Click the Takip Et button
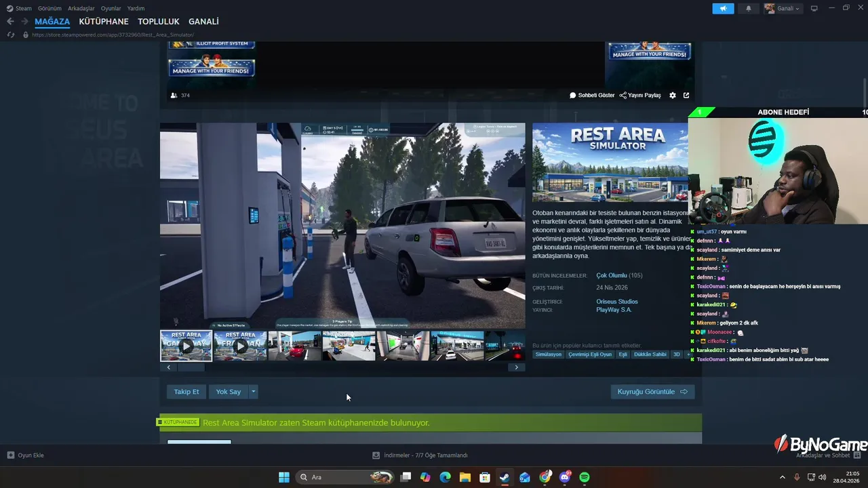 pos(186,392)
